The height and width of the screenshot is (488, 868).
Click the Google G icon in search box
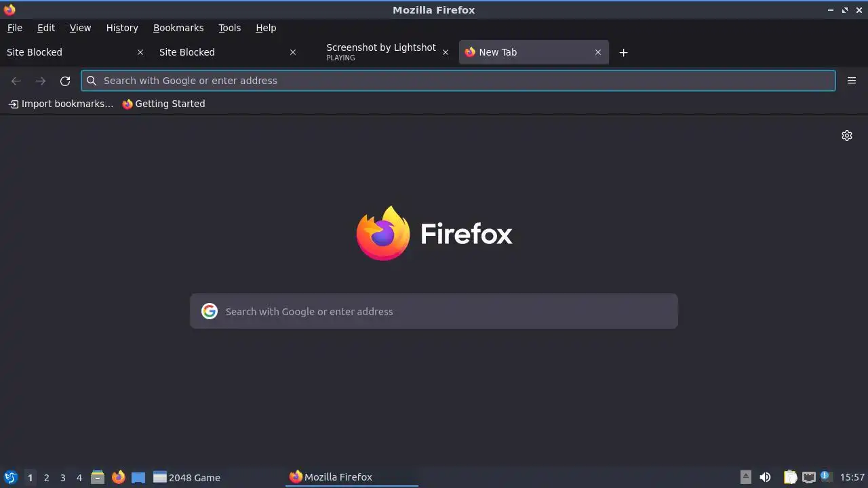point(210,311)
